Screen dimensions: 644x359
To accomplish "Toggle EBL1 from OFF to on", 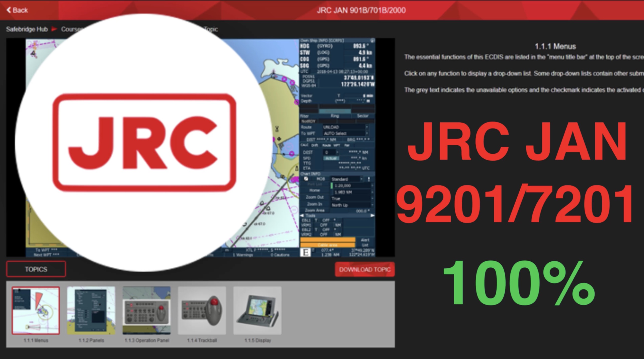I will 326,220.
